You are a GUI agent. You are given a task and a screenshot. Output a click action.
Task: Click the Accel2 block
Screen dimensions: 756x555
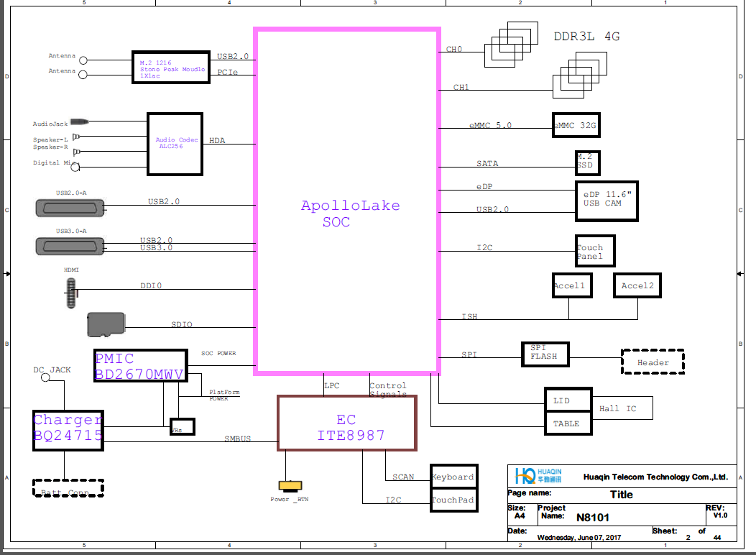click(x=637, y=285)
